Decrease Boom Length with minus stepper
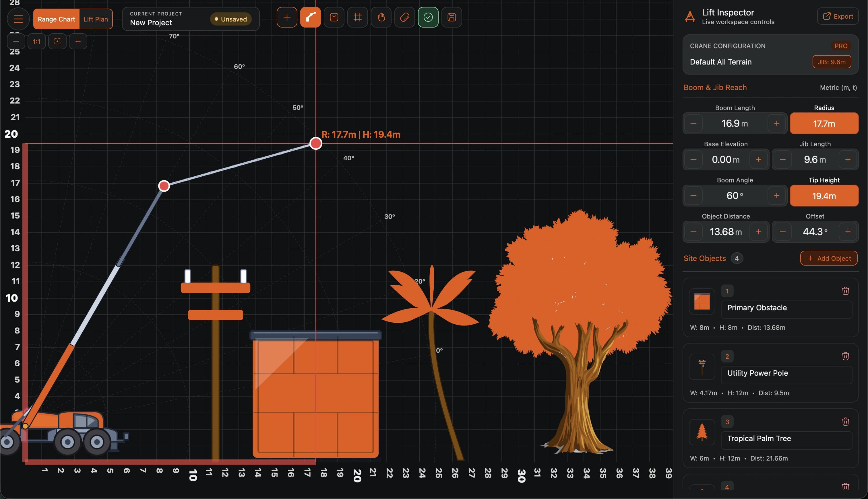This screenshot has height=499, width=868. 693,123
